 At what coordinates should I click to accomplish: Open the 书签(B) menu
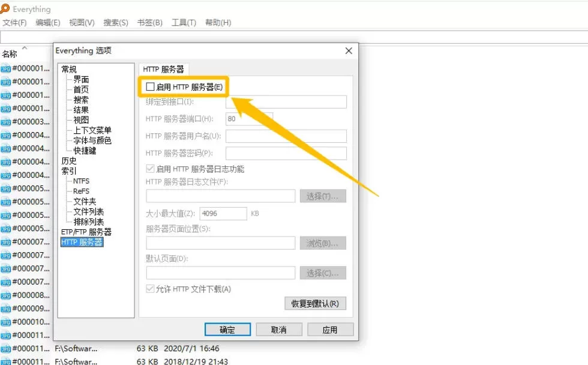pyautogui.click(x=149, y=22)
